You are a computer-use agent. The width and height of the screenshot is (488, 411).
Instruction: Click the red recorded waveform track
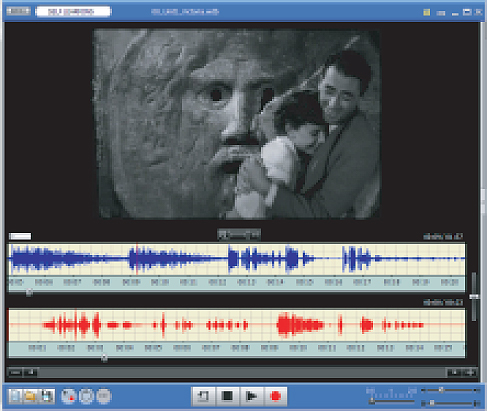pos(236,325)
